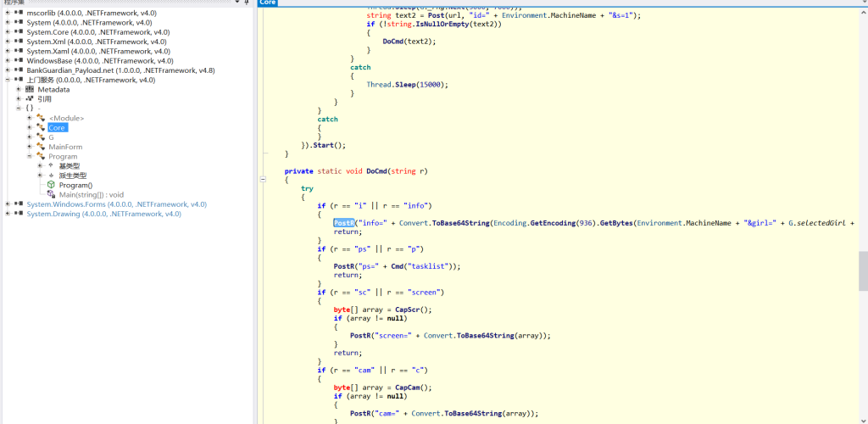
Task: Expand the Metadata node
Action: (19, 89)
